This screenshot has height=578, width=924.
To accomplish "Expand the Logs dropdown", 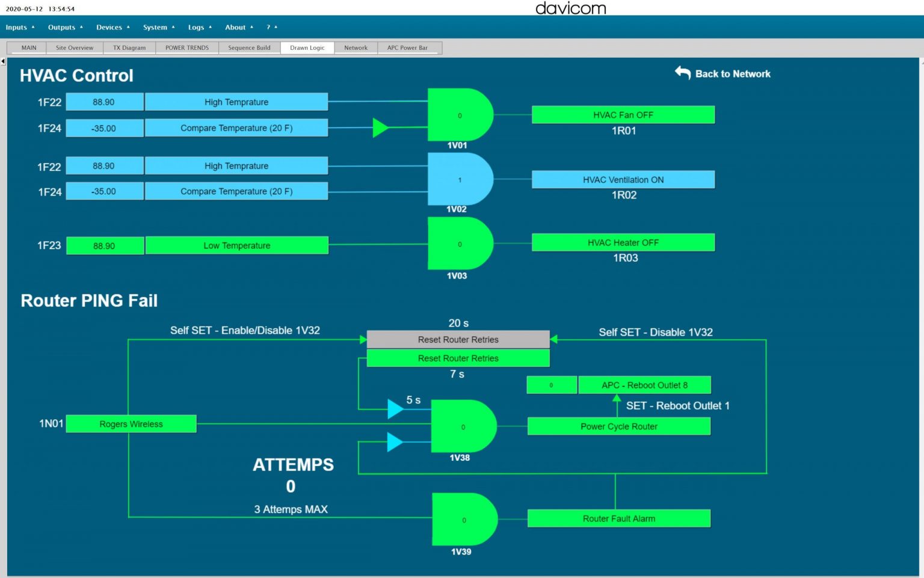I will pyautogui.click(x=200, y=27).
